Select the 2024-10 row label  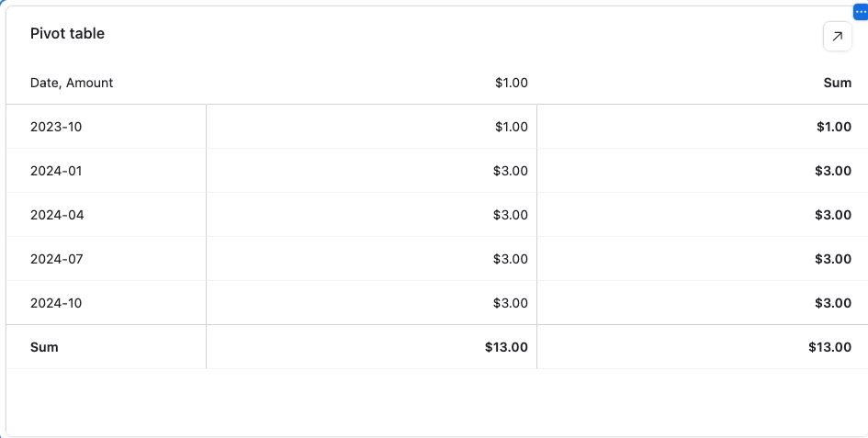56,303
